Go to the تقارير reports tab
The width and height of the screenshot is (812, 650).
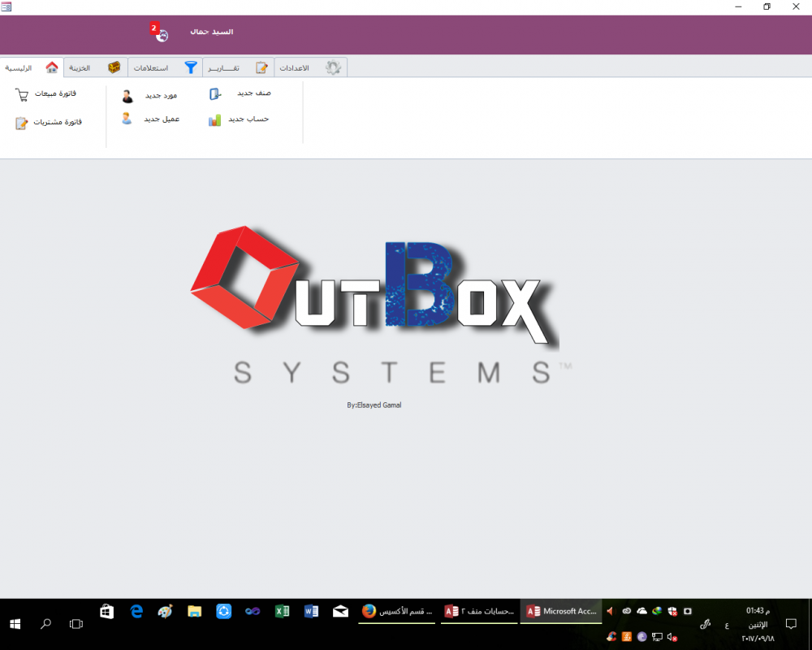point(238,67)
